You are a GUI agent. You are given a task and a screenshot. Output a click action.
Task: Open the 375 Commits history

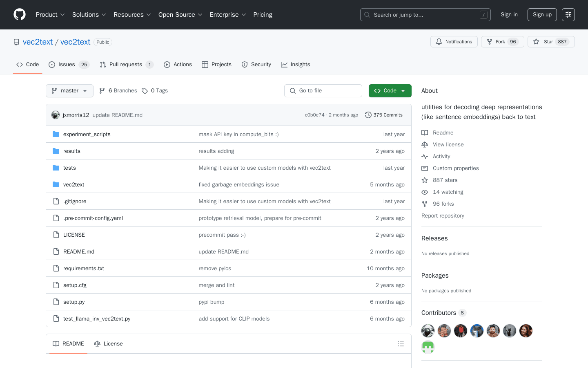384,115
